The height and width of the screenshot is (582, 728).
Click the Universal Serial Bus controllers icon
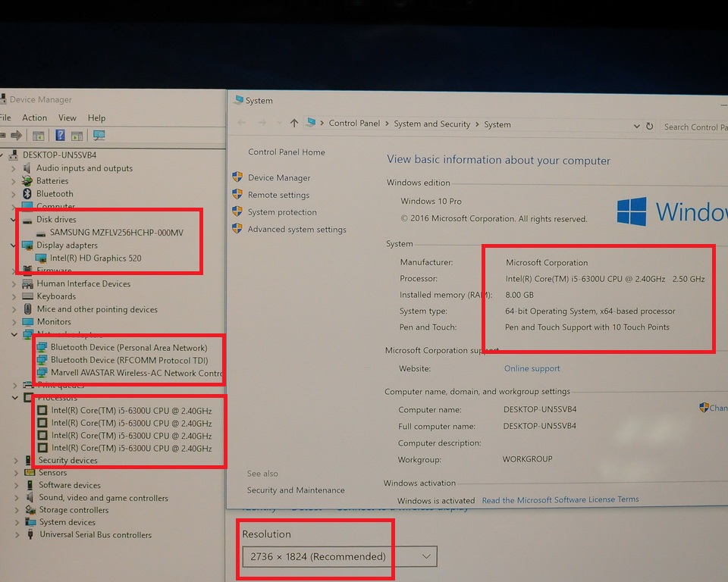30,534
